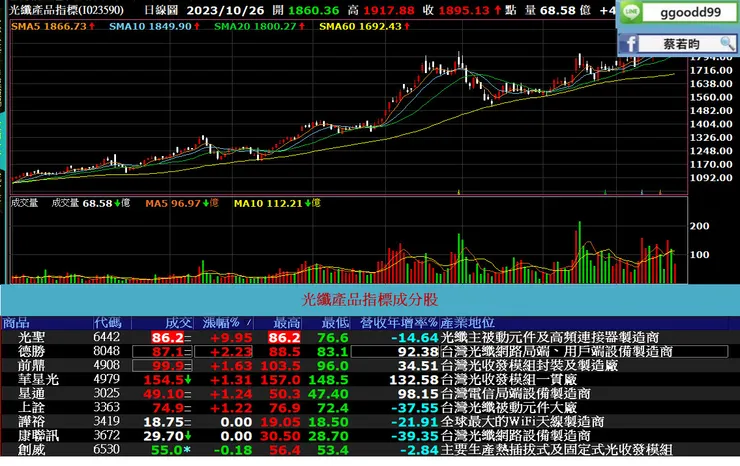
Task: Sort by 營收年增率% column header
Action: click(x=399, y=323)
